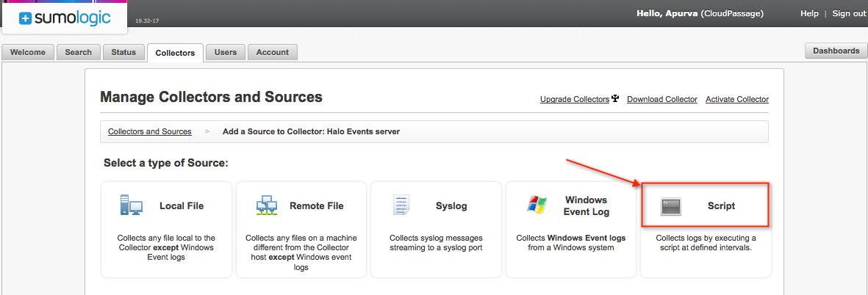868x295 pixels.
Task: Click the Local File description text
Action: (166, 247)
